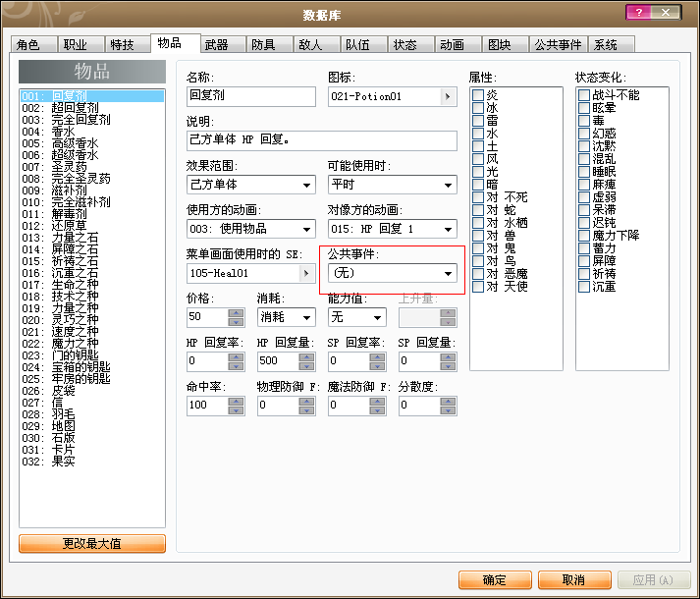Increase 物理防御 F with up arrow

[x=306, y=401]
